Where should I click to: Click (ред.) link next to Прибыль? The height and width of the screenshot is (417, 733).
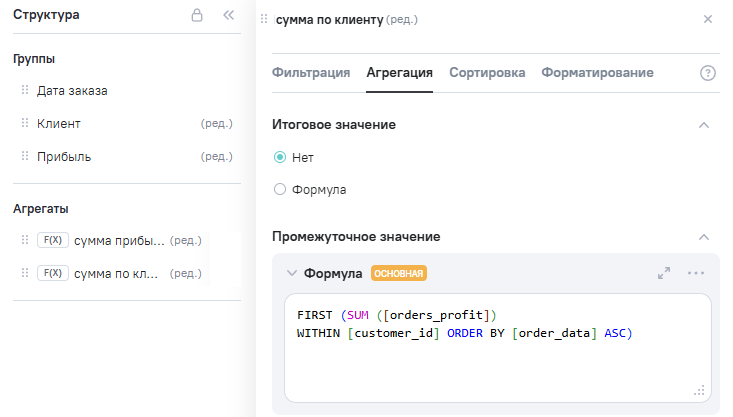coord(216,157)
